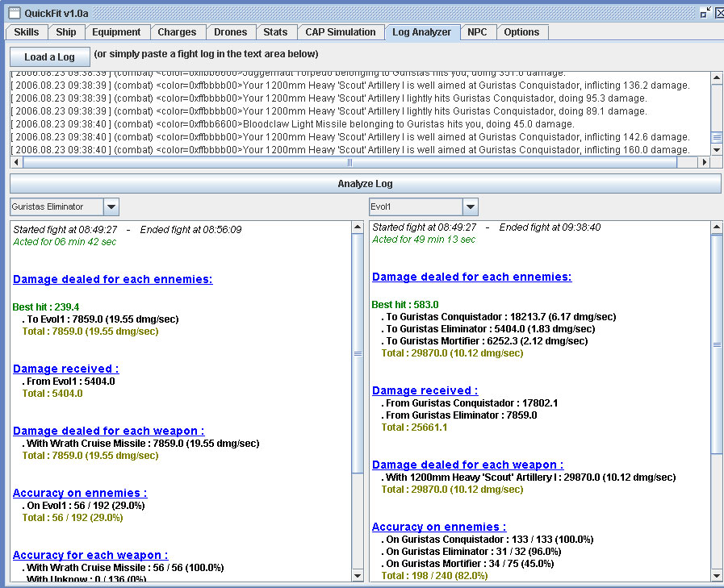The width and height of the screenshot is (724, 588).
Task: Go to the Drones tab
Action: point(230,32)
